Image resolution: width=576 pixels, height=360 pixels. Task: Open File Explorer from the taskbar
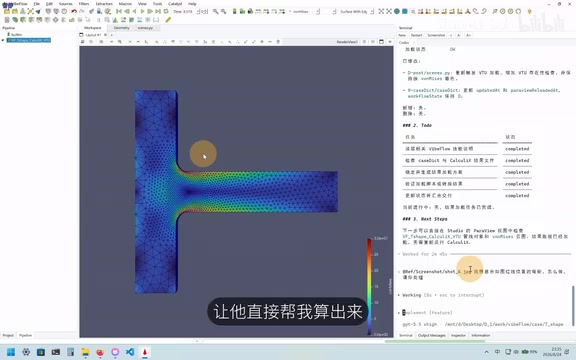click(85, 352)
